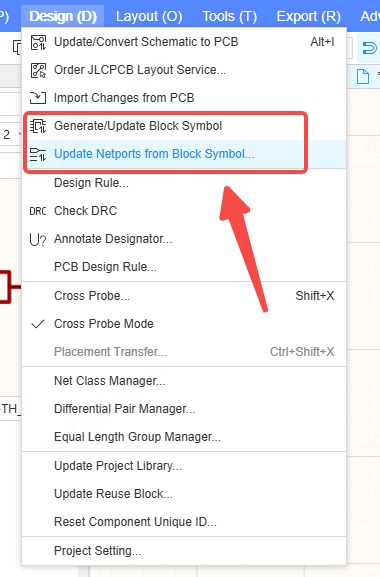Click the Update/Convert Schematic to PCB icon
Screen dimensions: 380x577
[x=38, y=42]
